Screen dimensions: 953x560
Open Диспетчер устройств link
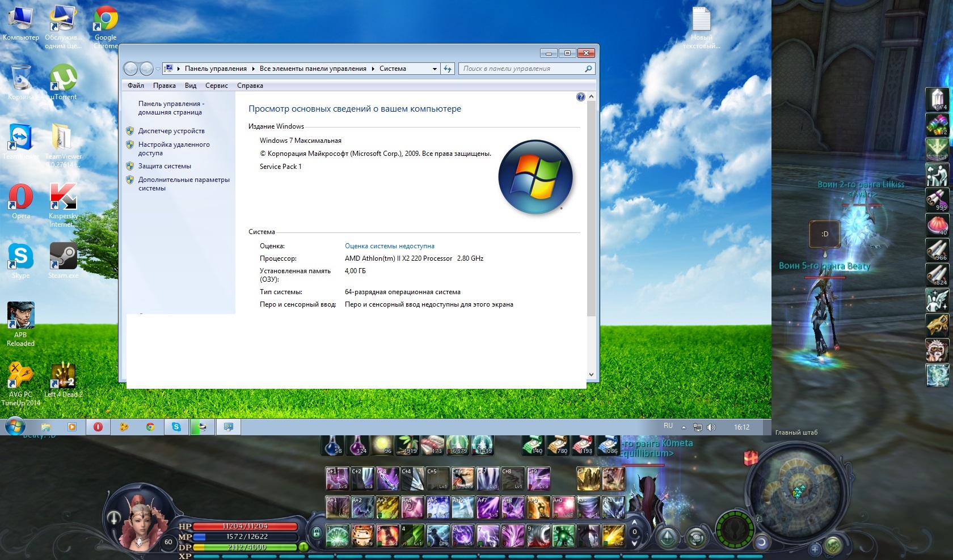click(171, 131)
